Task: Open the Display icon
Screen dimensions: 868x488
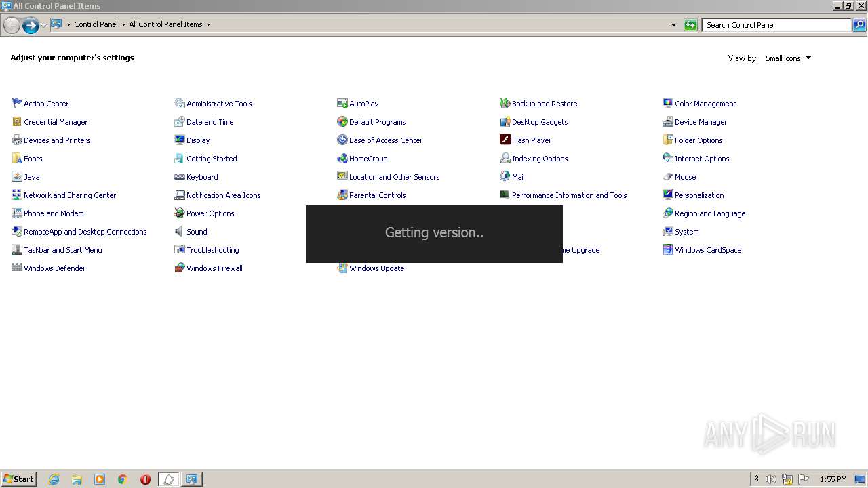Action: [180, 140]
